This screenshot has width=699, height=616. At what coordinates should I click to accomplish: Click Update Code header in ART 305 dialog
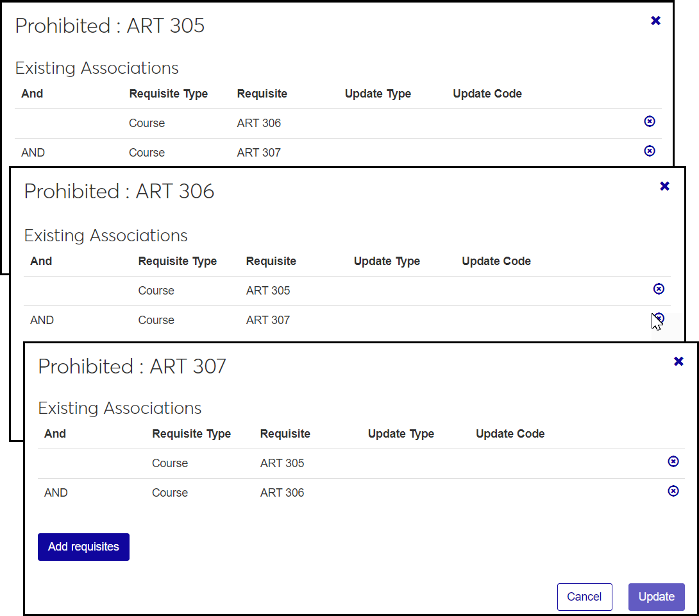(x=487, y=94)
